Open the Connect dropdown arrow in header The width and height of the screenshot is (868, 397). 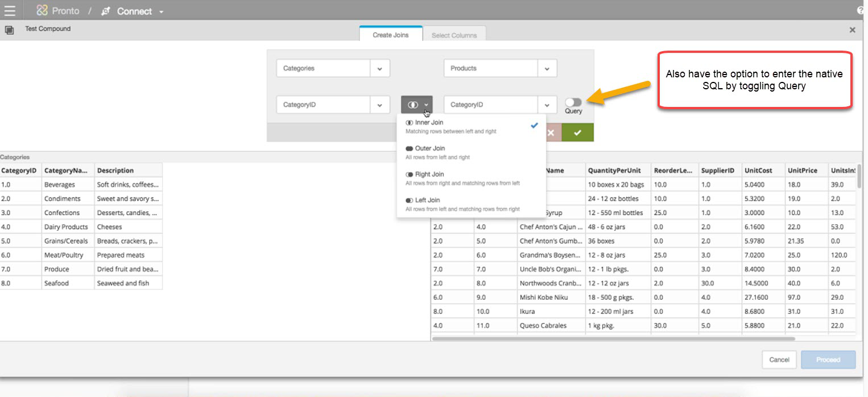162,12
